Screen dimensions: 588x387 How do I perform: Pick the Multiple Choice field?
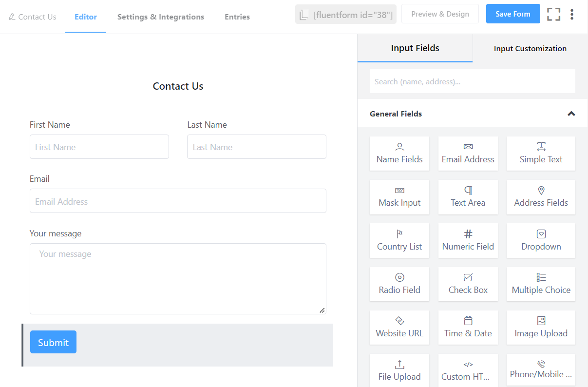pyautogui.click(x=541, y=284)
